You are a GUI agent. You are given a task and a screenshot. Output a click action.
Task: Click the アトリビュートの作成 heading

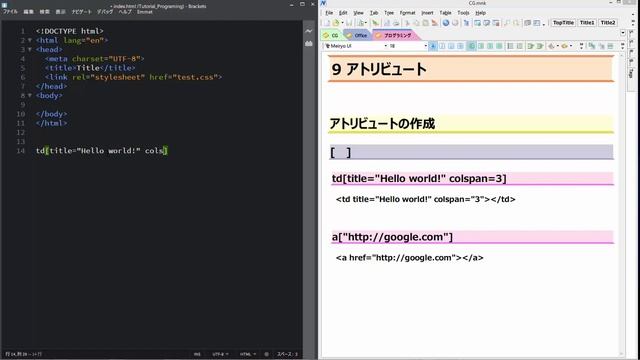382,124
